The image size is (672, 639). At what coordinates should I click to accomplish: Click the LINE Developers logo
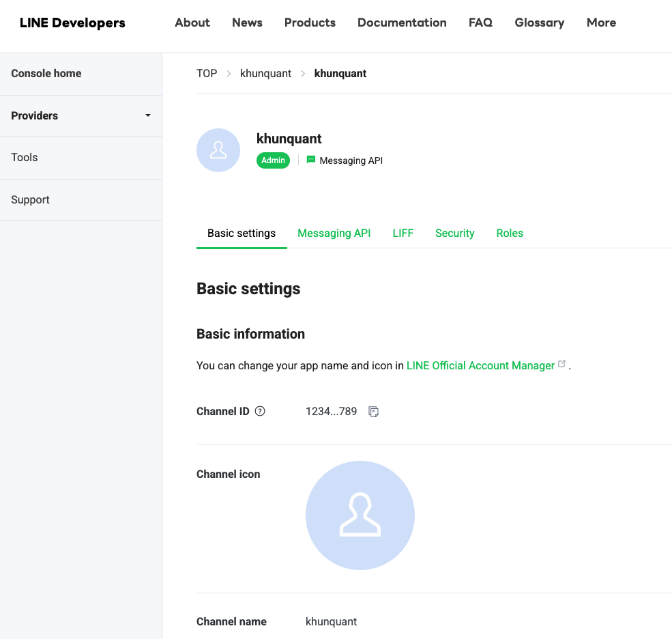[72, 23]
